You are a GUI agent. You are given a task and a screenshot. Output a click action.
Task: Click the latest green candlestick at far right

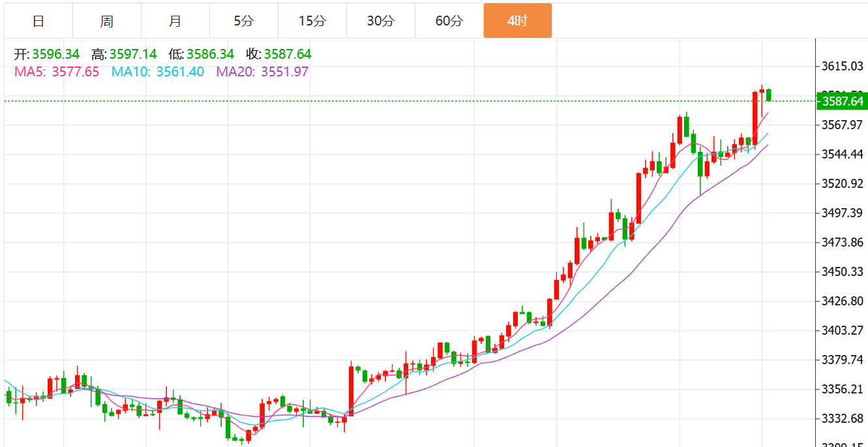[x=770, y=95]
